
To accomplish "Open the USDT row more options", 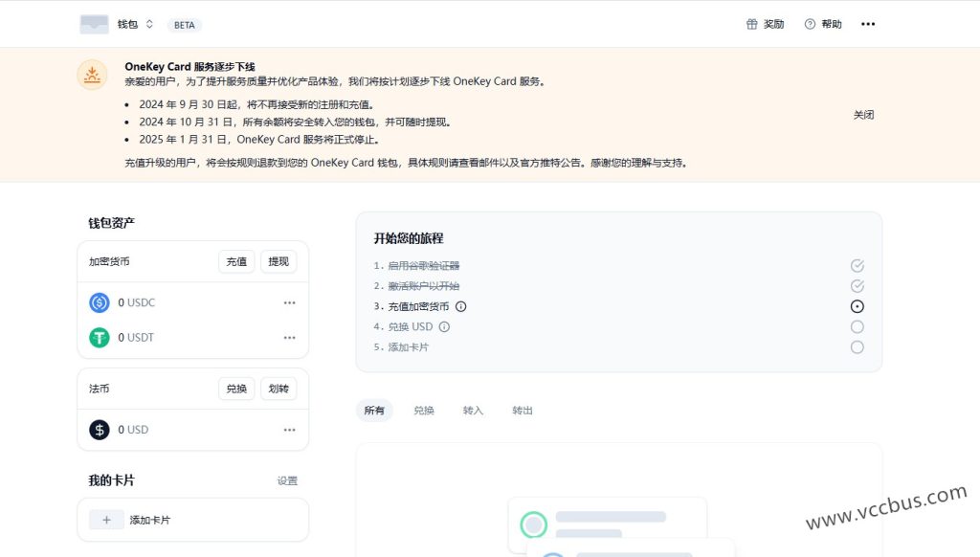I will coord(289,337).
